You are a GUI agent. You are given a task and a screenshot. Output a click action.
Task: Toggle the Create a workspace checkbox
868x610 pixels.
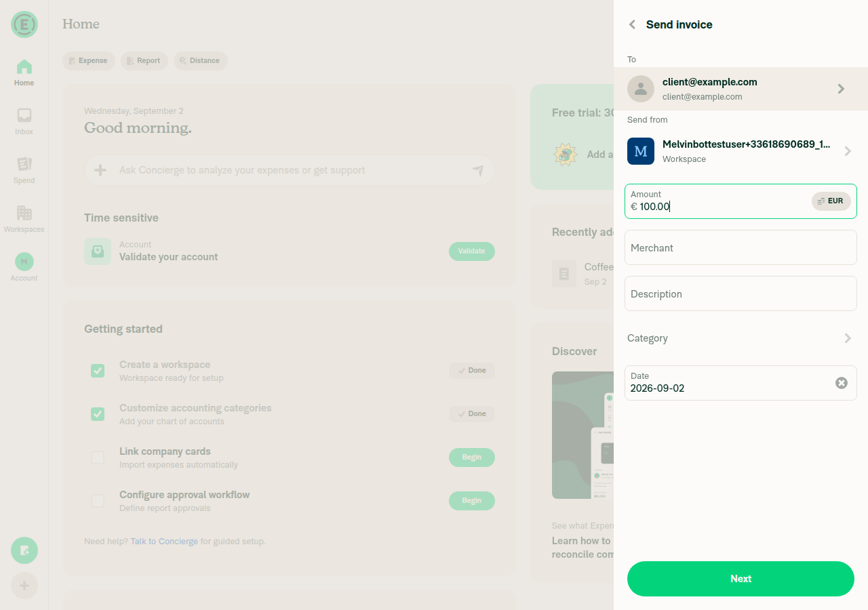[98, 371]
